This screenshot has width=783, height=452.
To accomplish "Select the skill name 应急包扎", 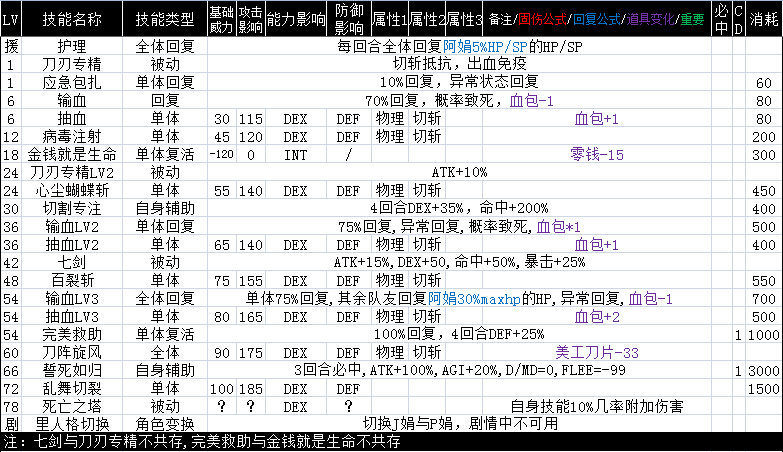I will click(72, 82).
